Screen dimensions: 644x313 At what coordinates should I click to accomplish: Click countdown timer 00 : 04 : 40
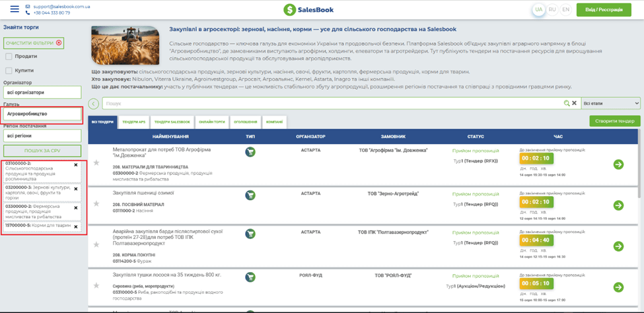[x=537, y=240]
